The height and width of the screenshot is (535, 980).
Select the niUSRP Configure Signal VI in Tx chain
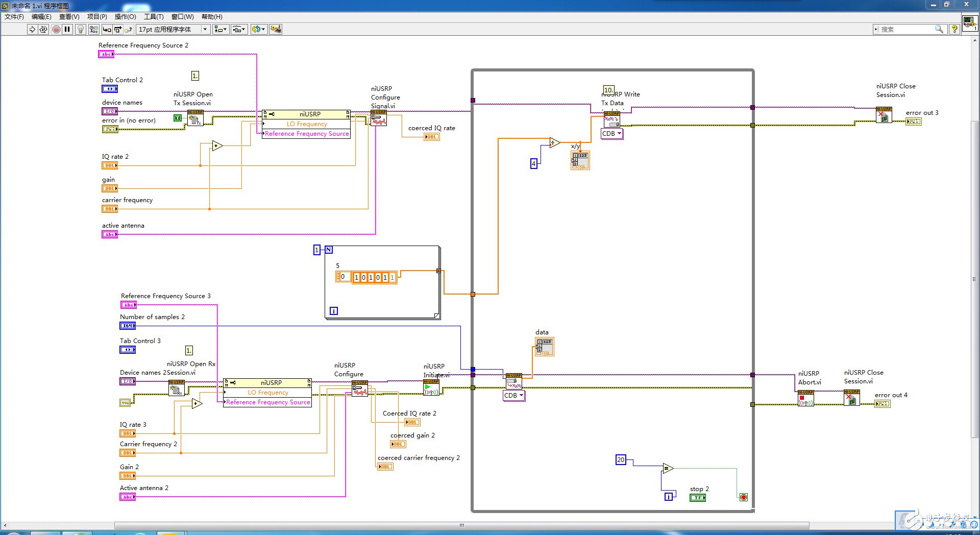coord(379,118)
